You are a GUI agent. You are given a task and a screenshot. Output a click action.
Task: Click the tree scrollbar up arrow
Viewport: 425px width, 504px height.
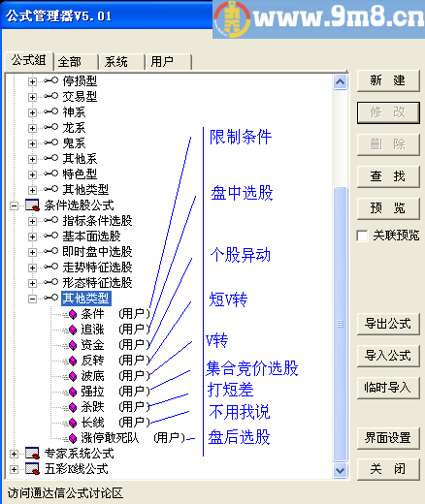pyautogui.click(x=340, y=82)
